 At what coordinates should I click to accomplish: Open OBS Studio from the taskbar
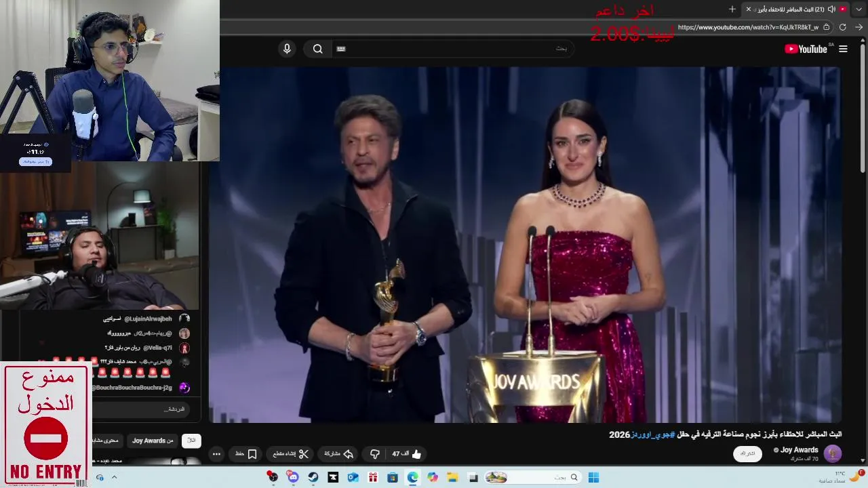(x=273, y=478)
